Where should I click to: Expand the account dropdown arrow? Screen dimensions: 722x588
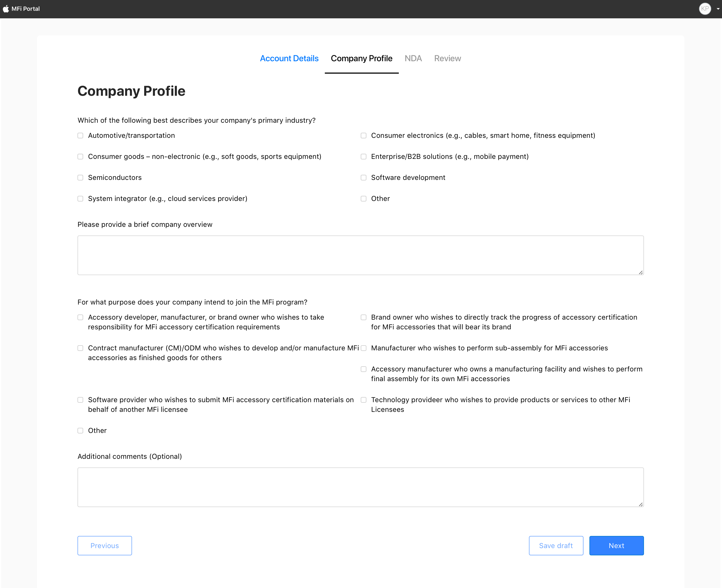coord(718,9)
